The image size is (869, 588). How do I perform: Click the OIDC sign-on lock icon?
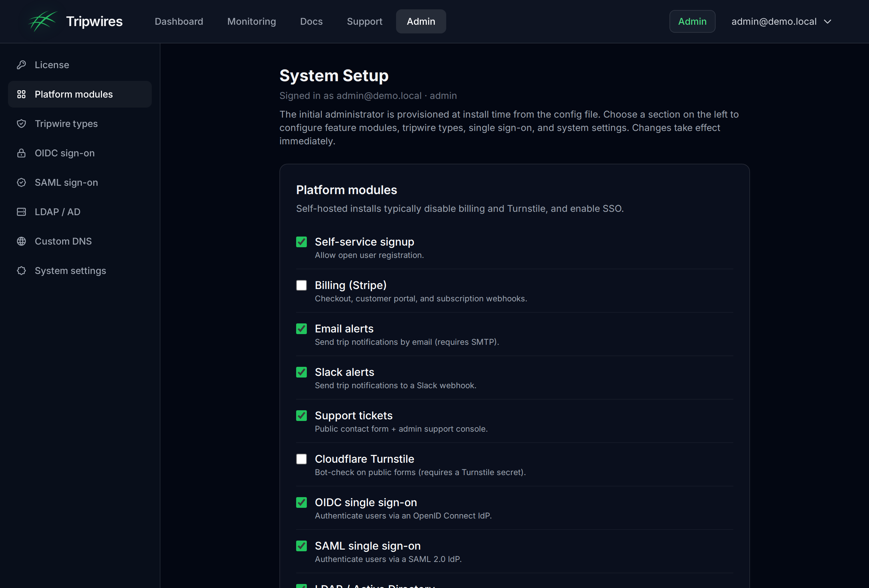pos(21,153)
